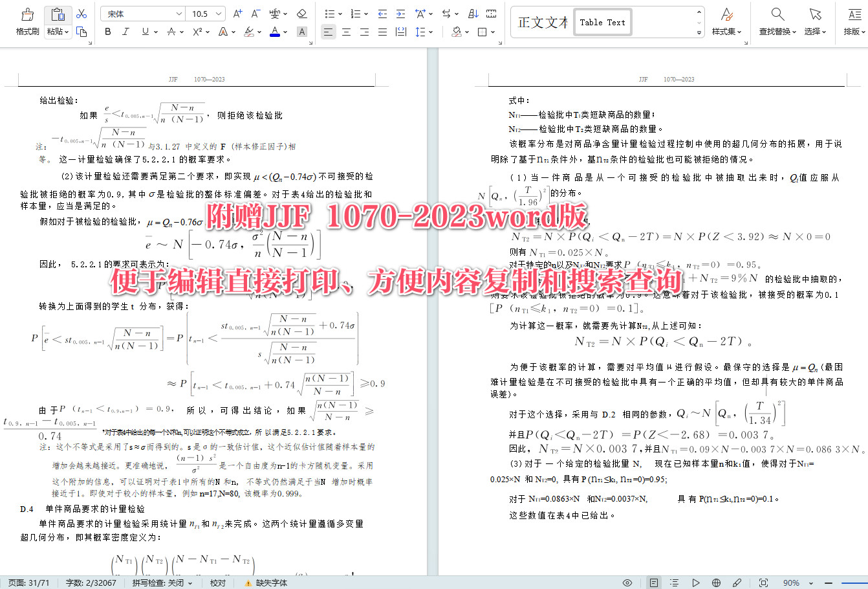Click the 校对 proofing button in status bar
The image size is (868, 589).
click(218, 582)
